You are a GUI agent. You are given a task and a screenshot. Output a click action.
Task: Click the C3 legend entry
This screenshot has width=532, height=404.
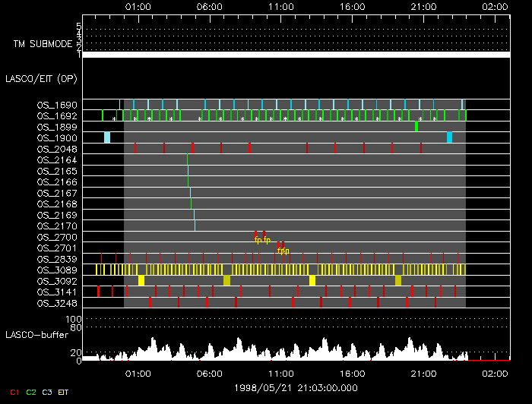pos(48,392)
